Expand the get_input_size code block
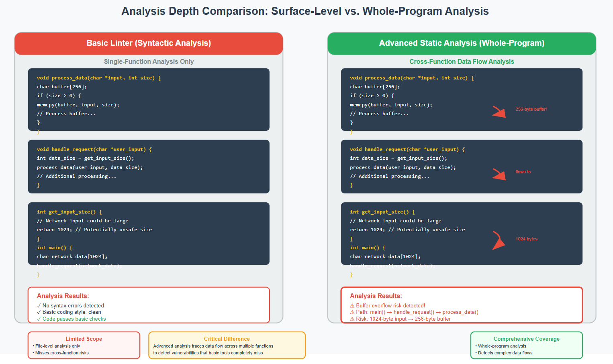This screenshot has height=364, width=613. pos(148,234)
